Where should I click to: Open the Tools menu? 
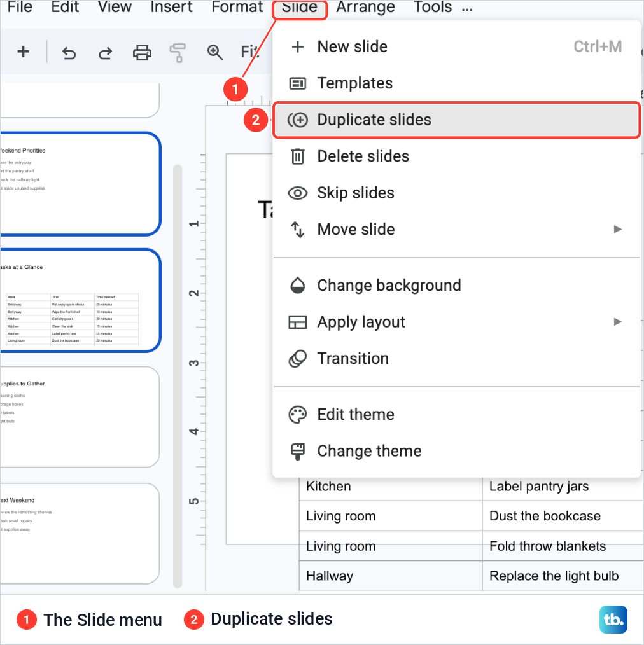click(433, 7)
